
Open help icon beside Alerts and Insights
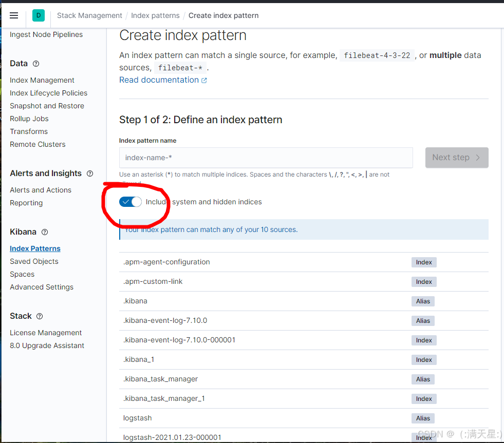[90, 174]
